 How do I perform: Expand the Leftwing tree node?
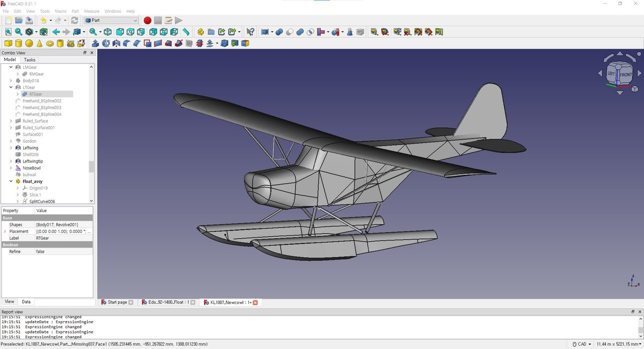[11, 148]
